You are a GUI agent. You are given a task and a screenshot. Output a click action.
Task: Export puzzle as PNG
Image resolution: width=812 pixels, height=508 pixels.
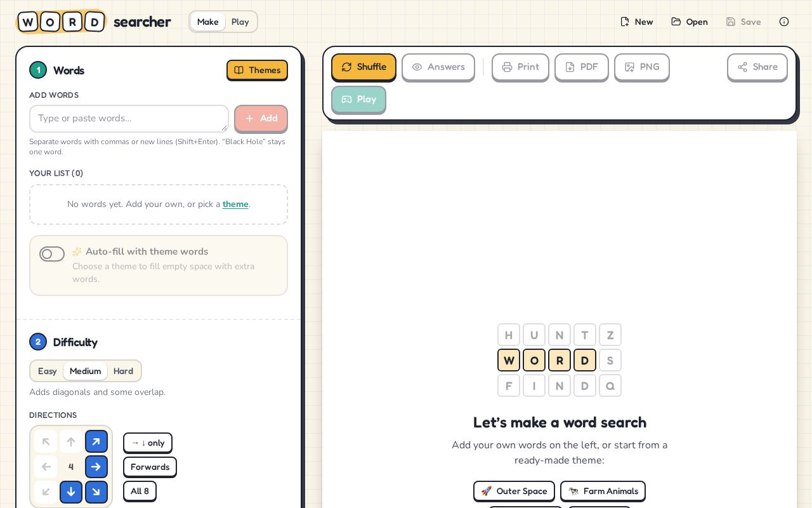pos(641,67)
